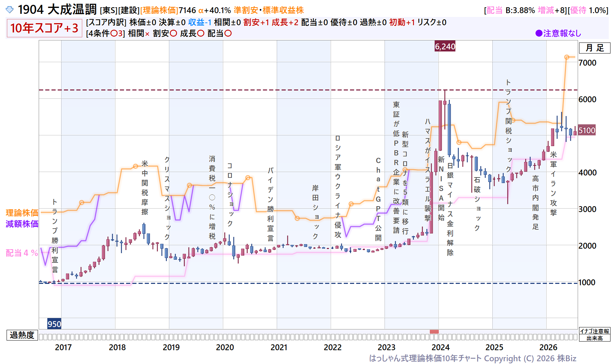Click the 米軍イラン攻撃 event annotation
This screenshot has height=364, width=615.
(553, 183)
